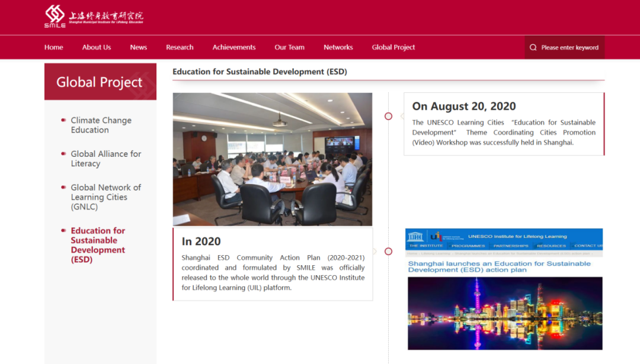The width and height of the screenshot is (640, 364).
Task: Go to About Us page
Action: pyautogui.click(x=97, y=47)
